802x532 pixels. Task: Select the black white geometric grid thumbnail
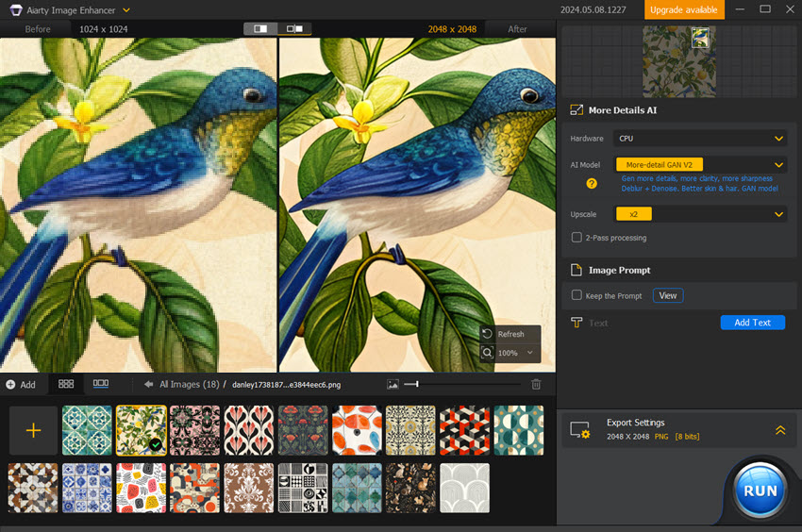pos(303,488)
